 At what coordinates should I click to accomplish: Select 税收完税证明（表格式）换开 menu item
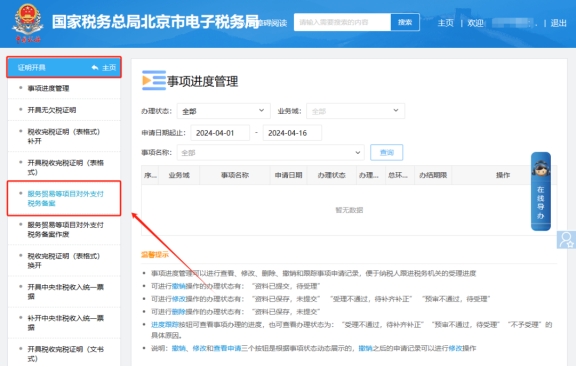(64, 260)
